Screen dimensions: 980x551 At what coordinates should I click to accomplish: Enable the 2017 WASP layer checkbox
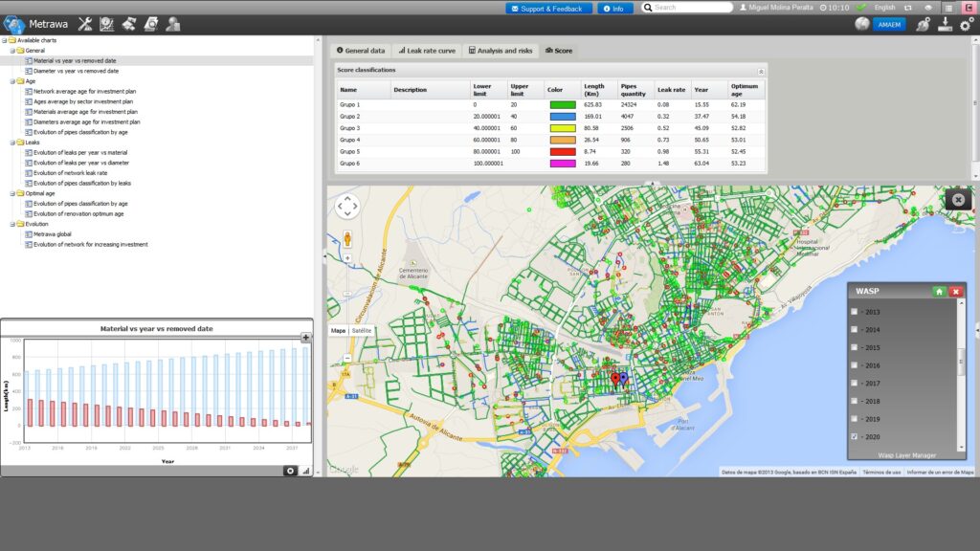pos(855,383)
